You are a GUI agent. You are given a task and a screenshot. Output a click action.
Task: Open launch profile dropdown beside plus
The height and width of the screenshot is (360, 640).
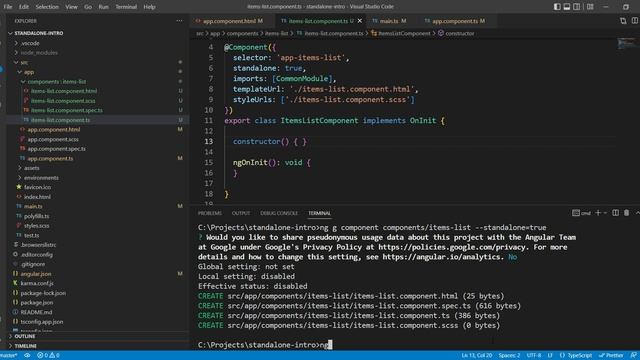[605, 213]
